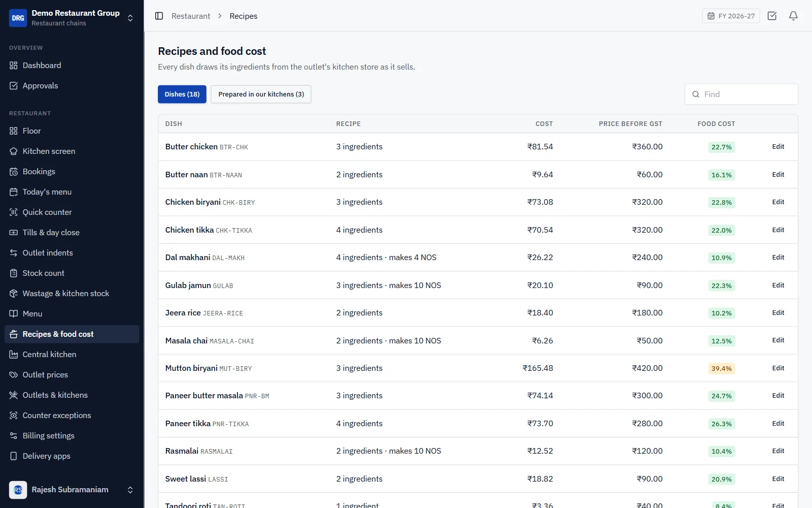812x508 pixels.
Task: Switch to the Dishes (18) tab
Action: 182,94
